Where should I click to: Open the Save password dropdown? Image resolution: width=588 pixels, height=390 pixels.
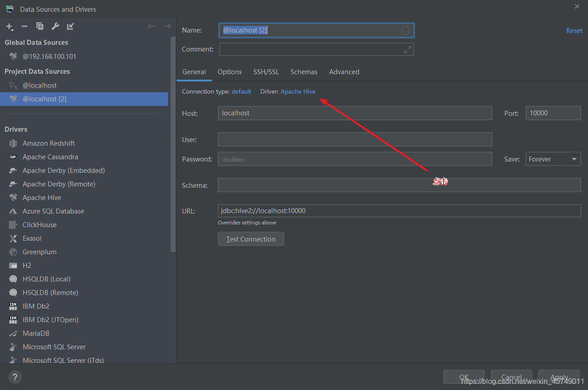(553, 159)
